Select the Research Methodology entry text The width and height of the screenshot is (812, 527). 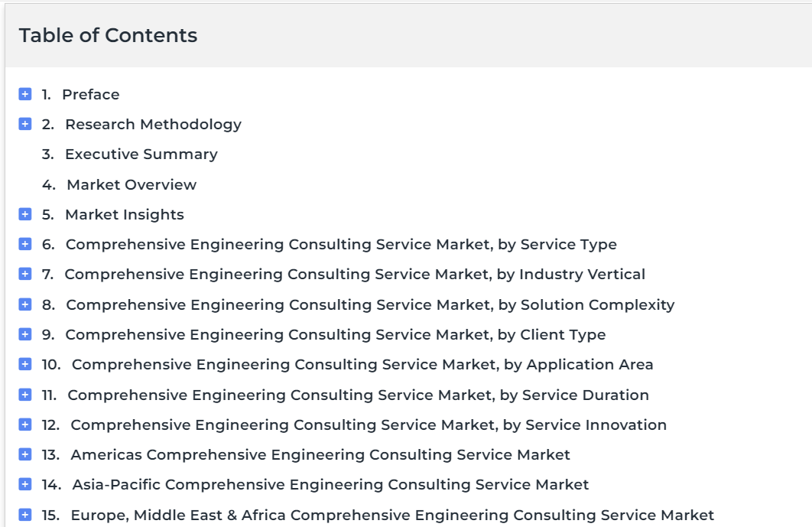153,125
